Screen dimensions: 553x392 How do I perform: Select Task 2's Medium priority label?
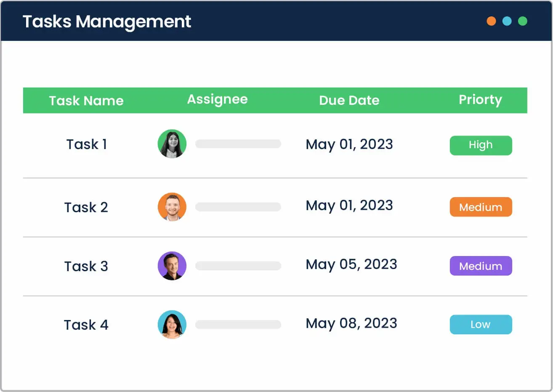(481, 207)
